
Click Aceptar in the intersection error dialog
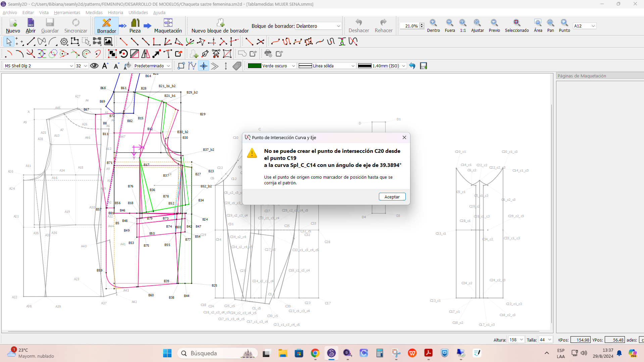coord(392,197)
